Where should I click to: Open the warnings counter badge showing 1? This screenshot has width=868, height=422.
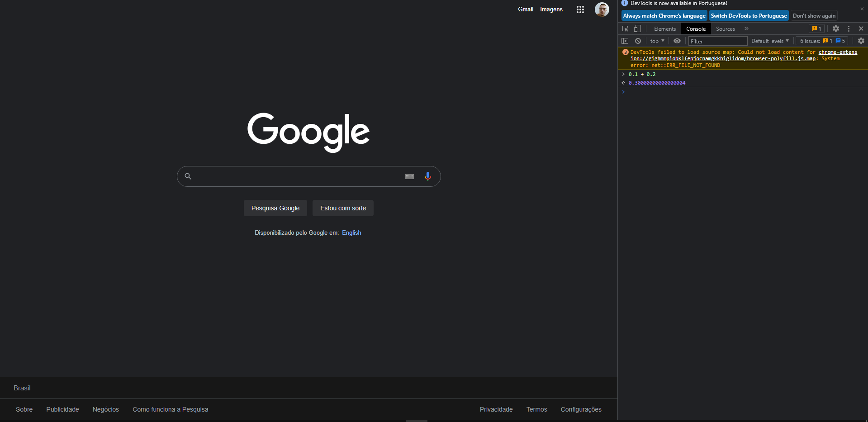(x=816, y=28)
